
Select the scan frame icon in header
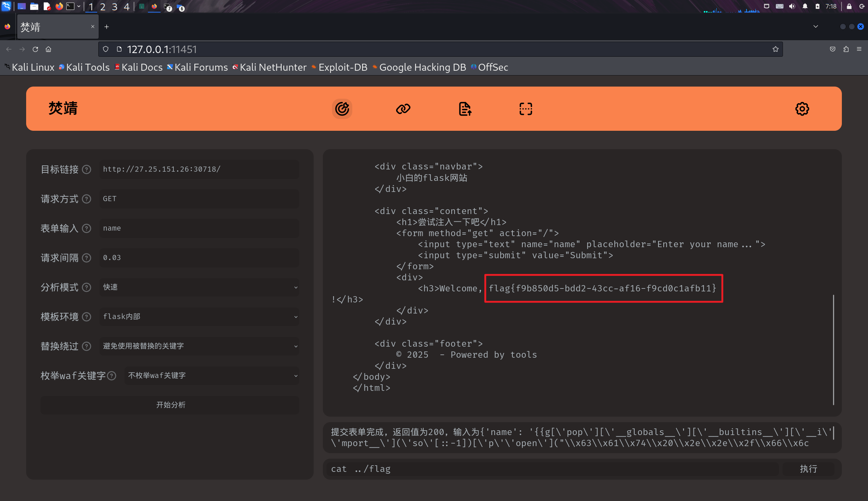tap(526, 109)
